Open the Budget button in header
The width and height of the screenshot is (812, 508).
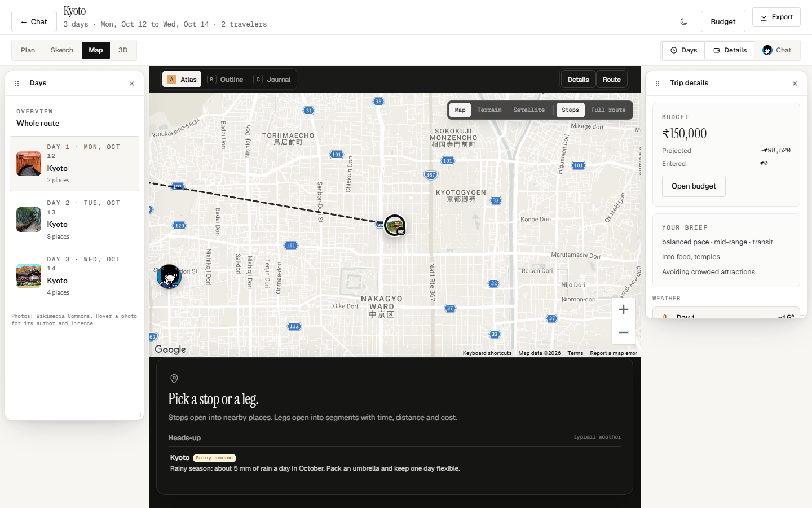pyautogui.click(x=723, y=21)
